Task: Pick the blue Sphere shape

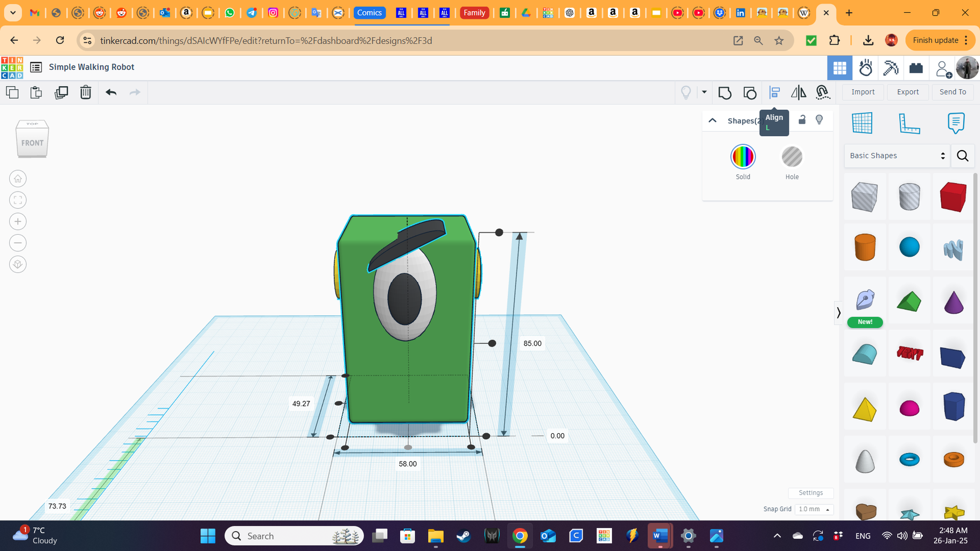Action: coord(909,247)
